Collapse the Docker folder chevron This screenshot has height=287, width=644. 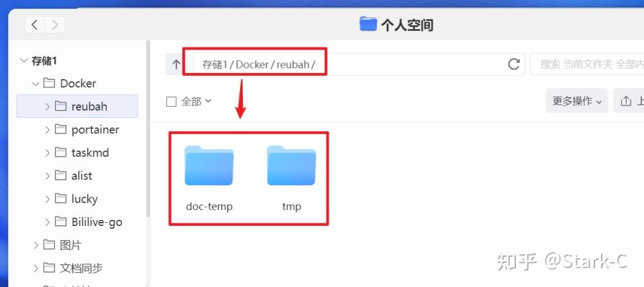(36, 84)
